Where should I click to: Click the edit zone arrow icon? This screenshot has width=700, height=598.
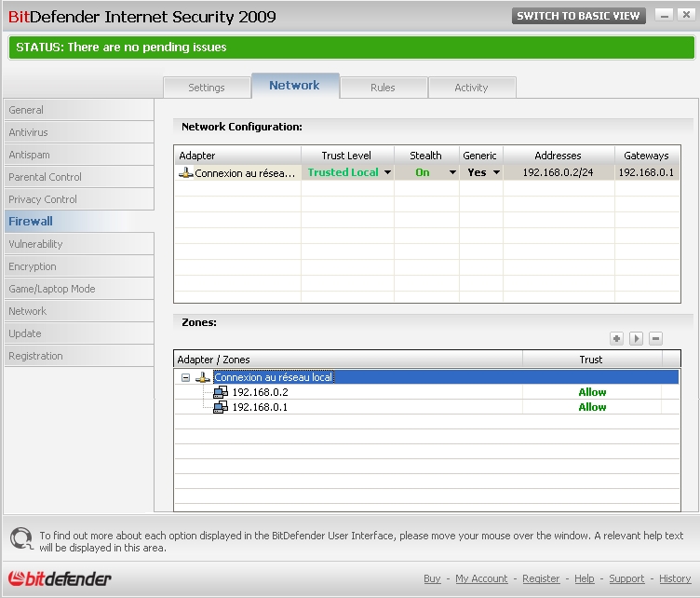[636, 338]
